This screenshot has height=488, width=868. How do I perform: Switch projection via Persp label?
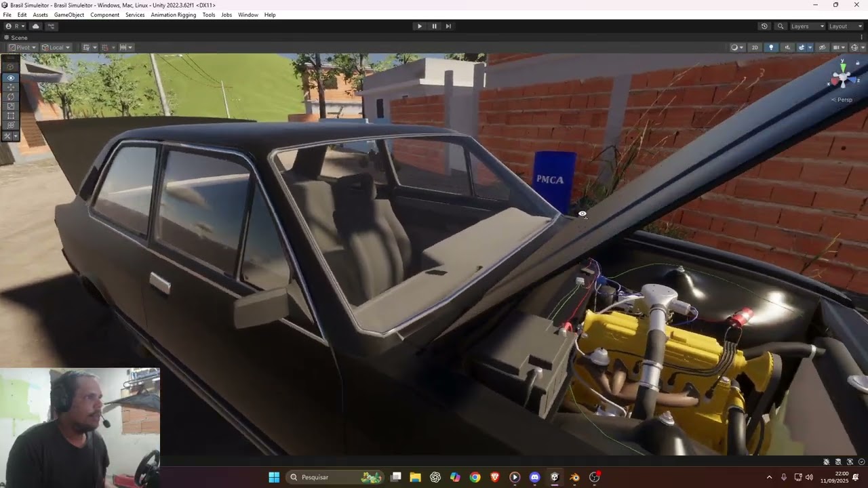(844, 100)
